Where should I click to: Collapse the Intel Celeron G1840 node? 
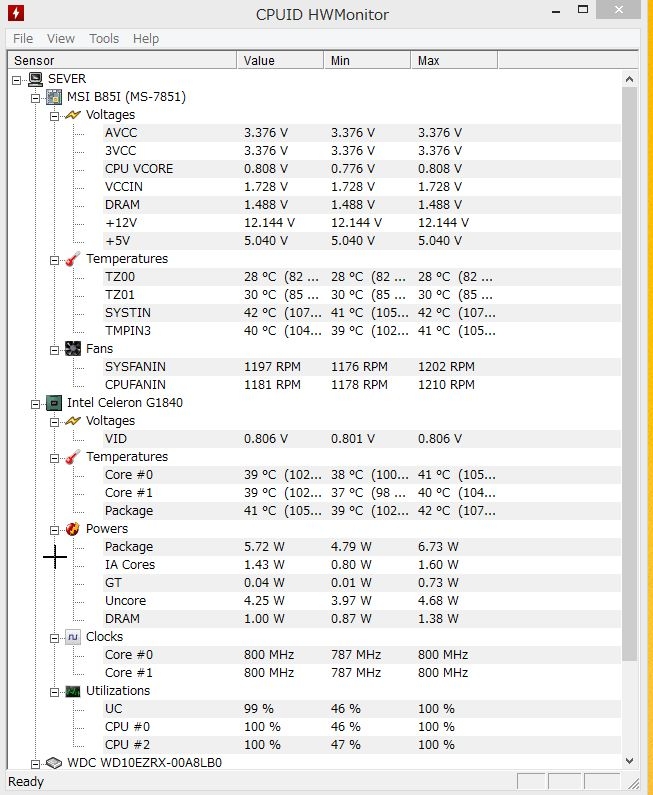point(35,404)
